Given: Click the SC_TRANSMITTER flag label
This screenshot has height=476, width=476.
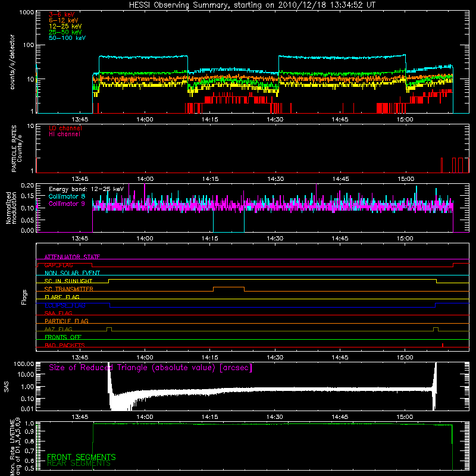Looking at the screenshot, I should pyautogui.click(x=69, y=289).
